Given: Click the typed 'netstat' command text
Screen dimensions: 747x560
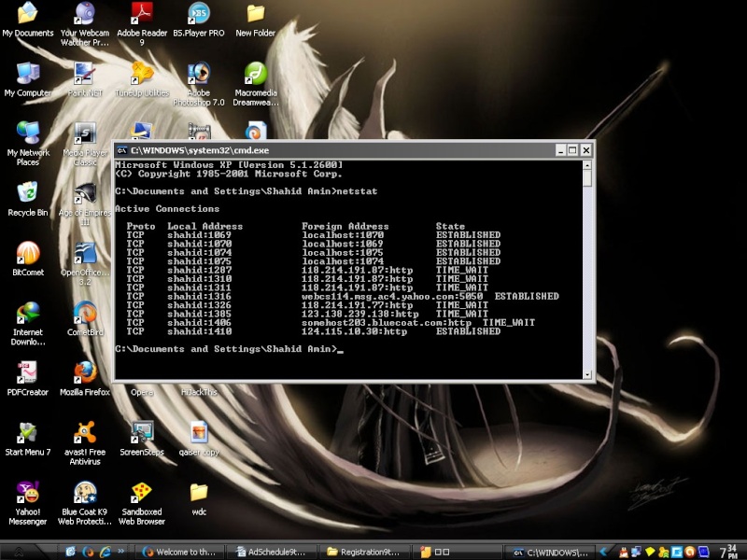Looking at the screenshot, I should click(x=357, y=191).
